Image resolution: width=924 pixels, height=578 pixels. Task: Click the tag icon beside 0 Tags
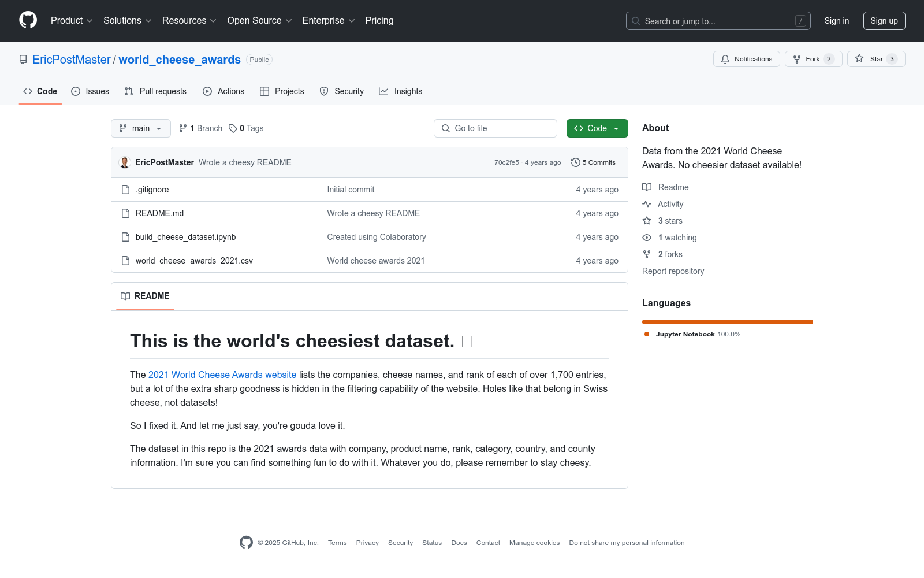[233, 128]
